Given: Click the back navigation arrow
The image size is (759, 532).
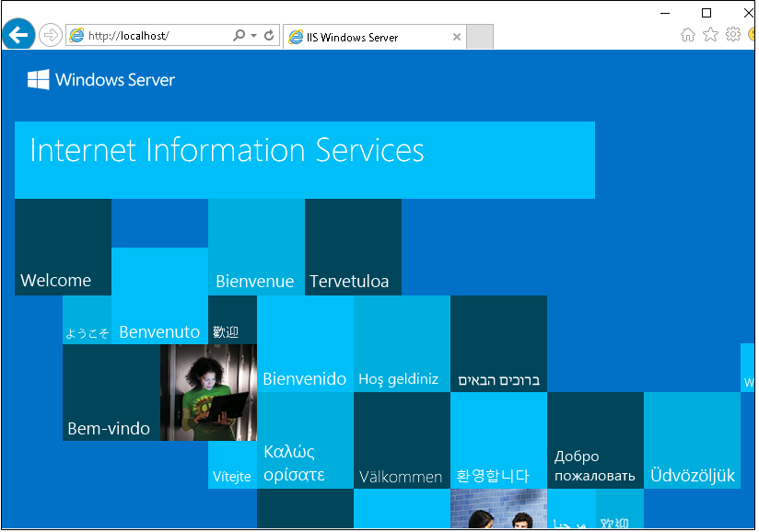Looking at the screenshot, I should click(x=18, y=35).
